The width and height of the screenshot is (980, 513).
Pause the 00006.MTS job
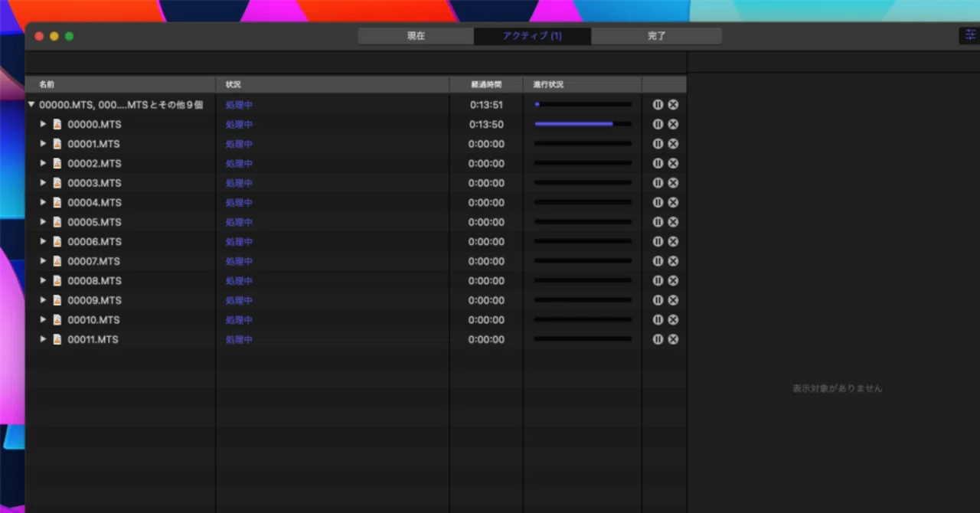tap(658, 241)
